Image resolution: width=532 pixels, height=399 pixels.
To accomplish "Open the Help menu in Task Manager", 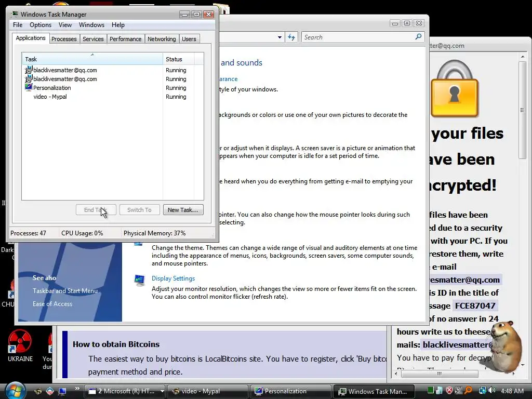I will (118, 25).
